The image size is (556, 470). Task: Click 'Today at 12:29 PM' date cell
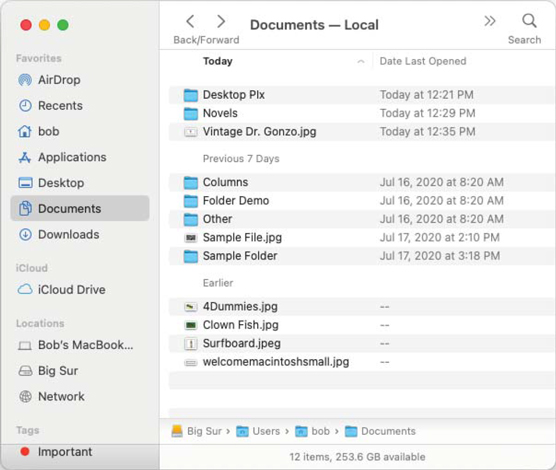tap(427, 113)
